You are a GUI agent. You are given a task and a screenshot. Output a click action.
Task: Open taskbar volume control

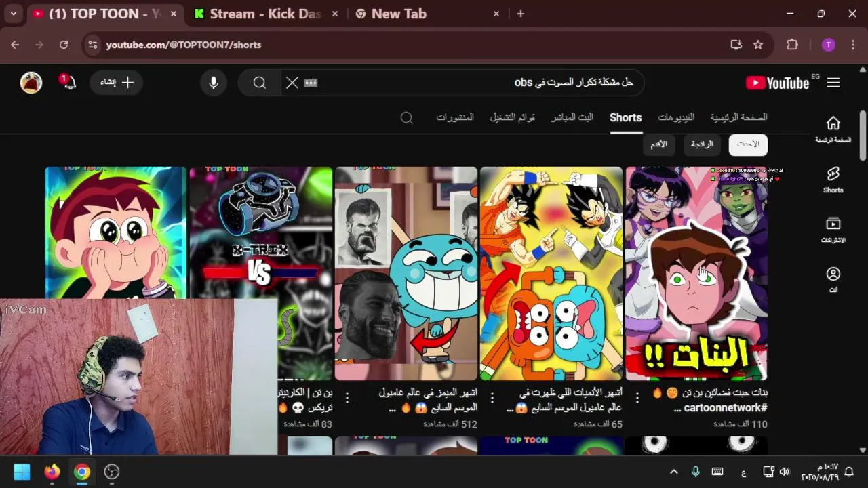click(785, 472)
